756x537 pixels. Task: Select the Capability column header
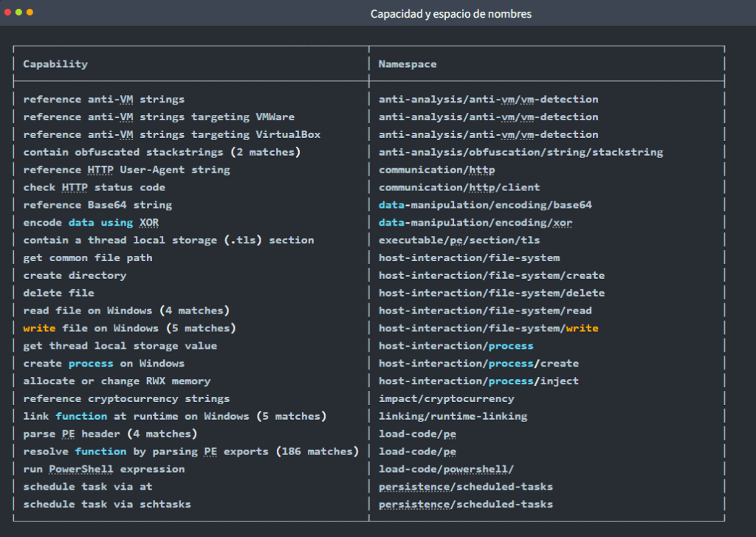tap(55, 64)
